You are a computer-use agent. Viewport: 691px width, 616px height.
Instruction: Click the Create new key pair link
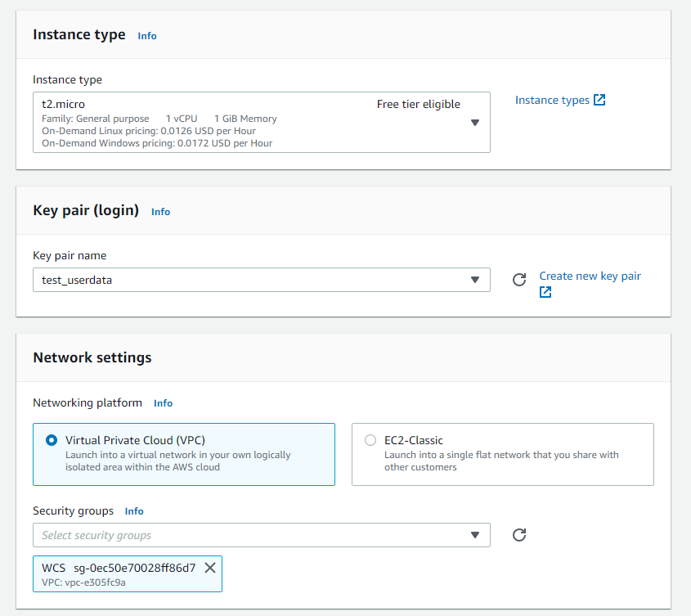coord(590,277)
